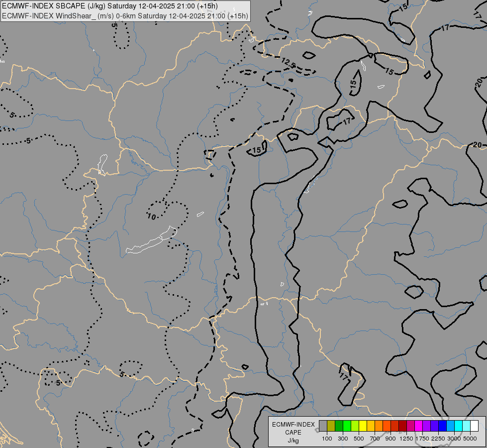Click the white swatch at legend end
The height and width of the screenshot is (448, 487).
point(474,426)
